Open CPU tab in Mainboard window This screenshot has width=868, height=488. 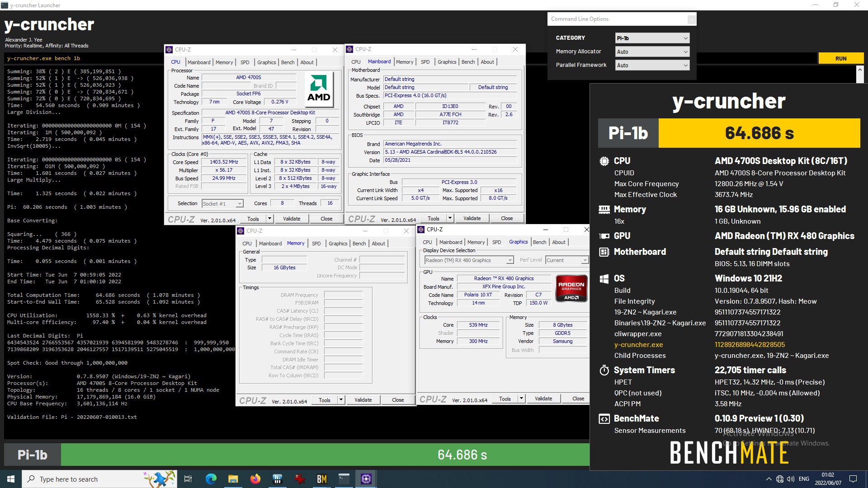coord(356,62)
